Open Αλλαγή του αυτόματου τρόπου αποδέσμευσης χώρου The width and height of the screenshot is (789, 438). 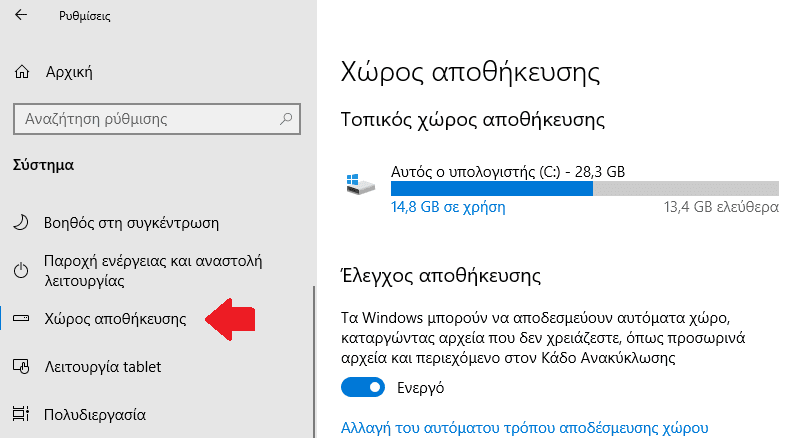[x=524, y=428]
